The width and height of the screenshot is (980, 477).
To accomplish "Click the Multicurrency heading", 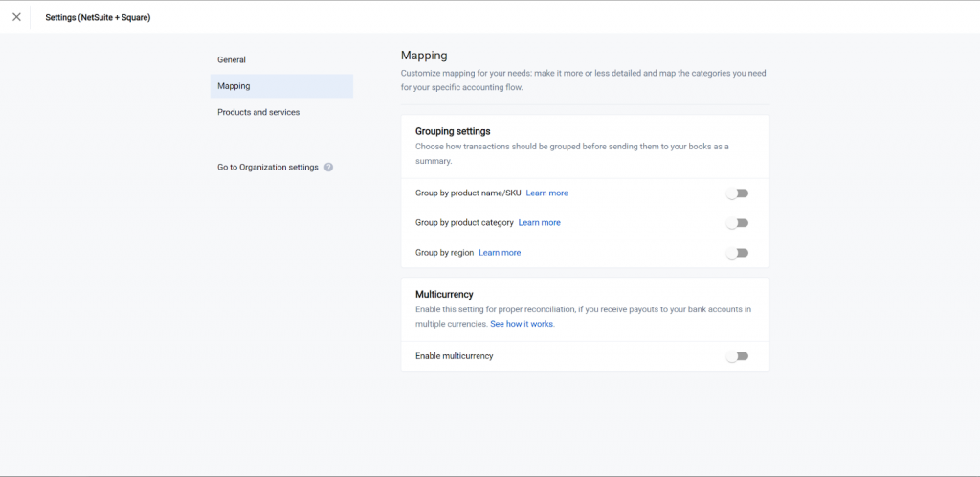I will pos(444,294).
